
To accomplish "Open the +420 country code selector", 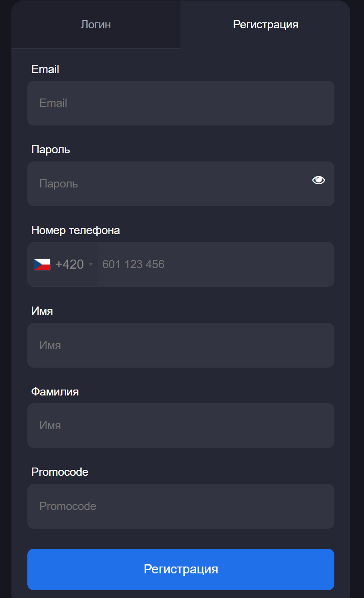I will tap(63, 265).
